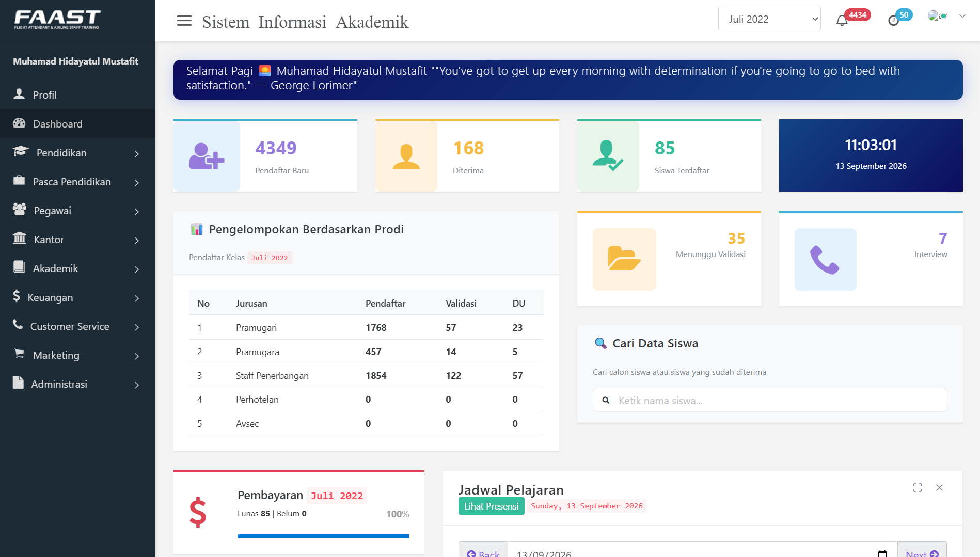Click the Diterima person icon

pyautogui.click(x=406, y=156)
